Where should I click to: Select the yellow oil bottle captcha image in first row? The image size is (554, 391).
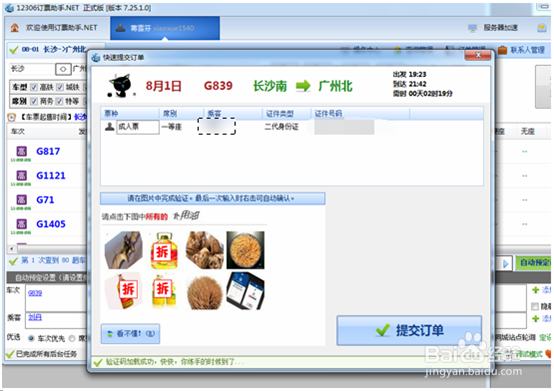tap(164, 250)
